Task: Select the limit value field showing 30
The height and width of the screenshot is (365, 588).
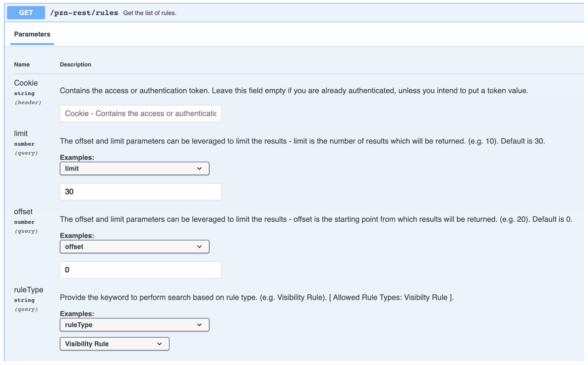Action: (x=140, y=191)
